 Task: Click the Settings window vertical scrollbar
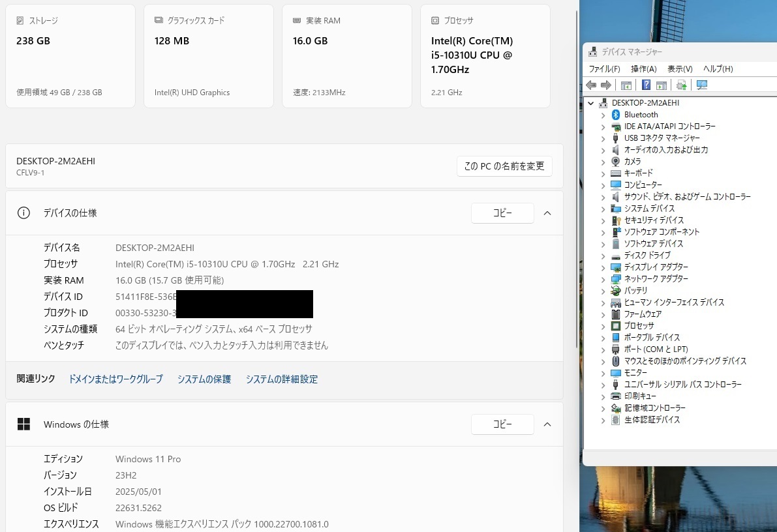point(576,179)
